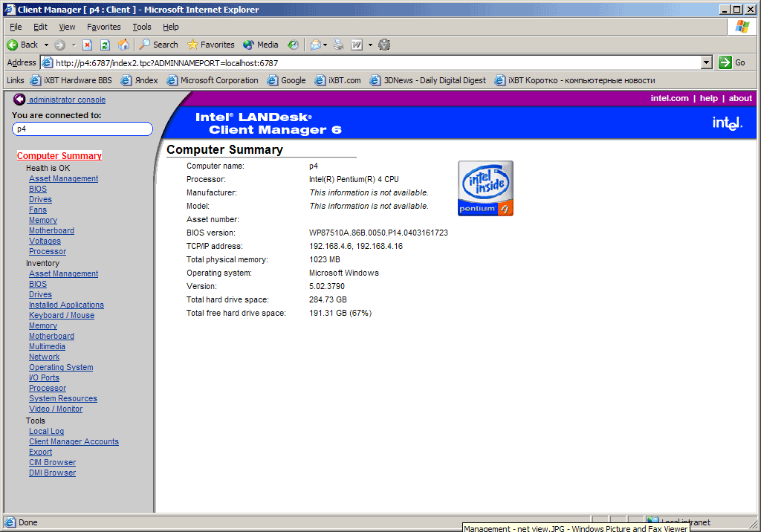Open the iXBT Коротко bookmark
761x532 pixels.
[x=575, y=80]
